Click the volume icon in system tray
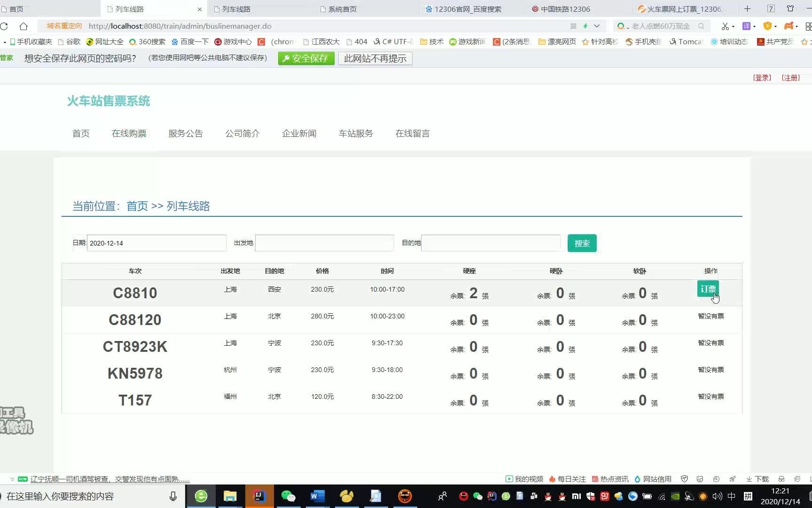 717,496
